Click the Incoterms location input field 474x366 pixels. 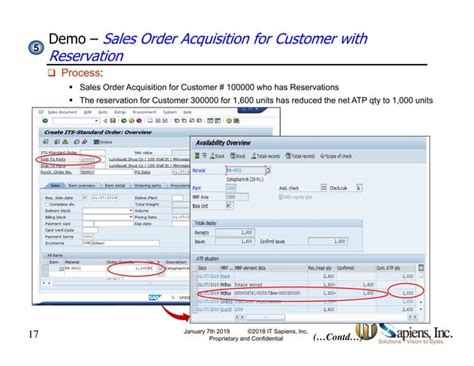(125, 243)
